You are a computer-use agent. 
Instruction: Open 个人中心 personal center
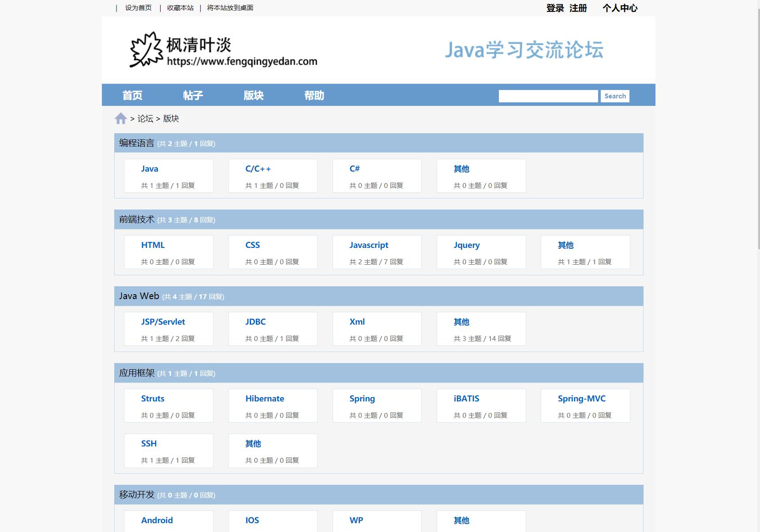click(x=620, y=8)
